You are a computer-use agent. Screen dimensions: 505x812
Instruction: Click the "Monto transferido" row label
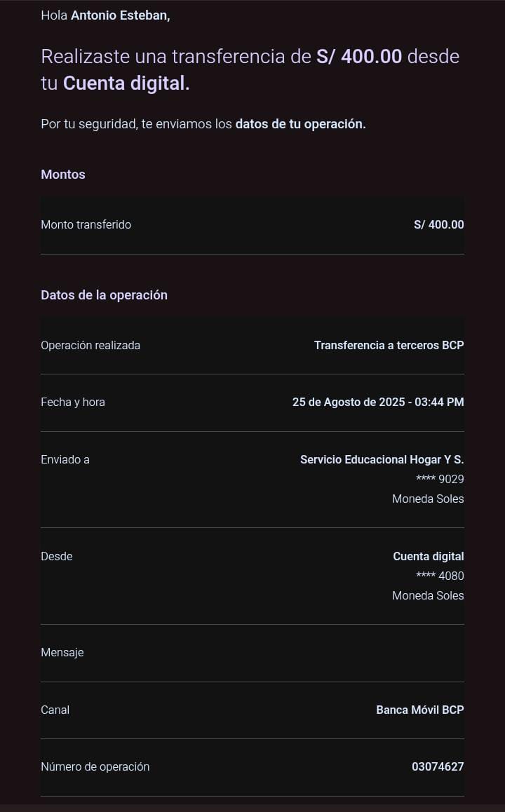point(86,225)
